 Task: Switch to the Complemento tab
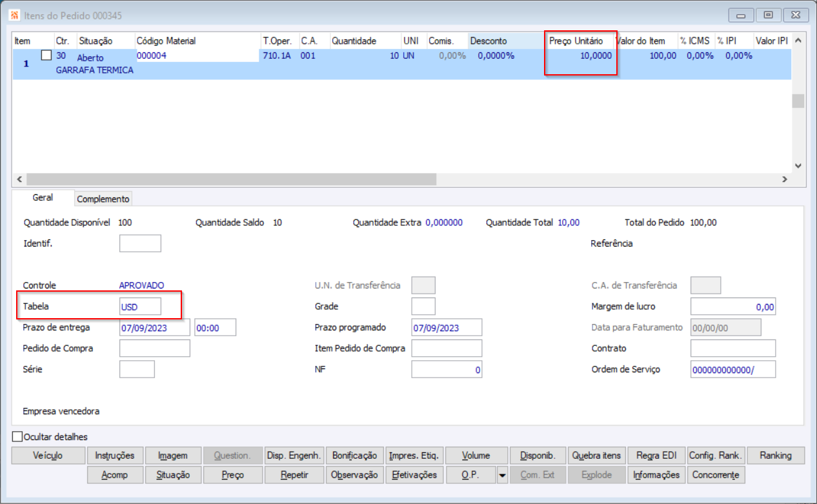point(103,199)
